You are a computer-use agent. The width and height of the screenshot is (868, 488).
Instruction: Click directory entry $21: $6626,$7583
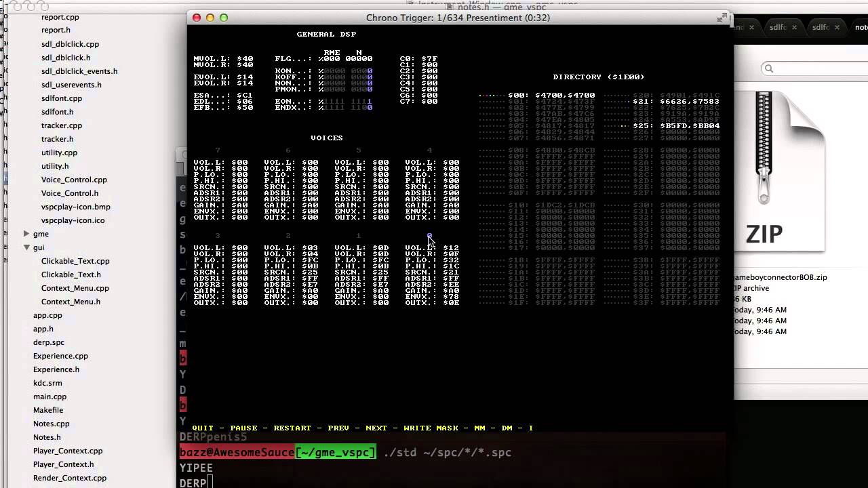(676, 102)
